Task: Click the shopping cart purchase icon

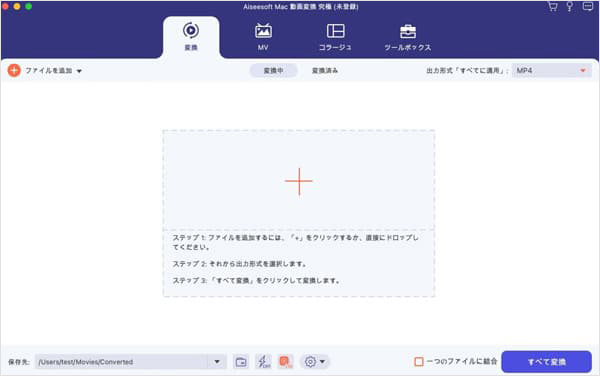Action: (x=553, y=7)
